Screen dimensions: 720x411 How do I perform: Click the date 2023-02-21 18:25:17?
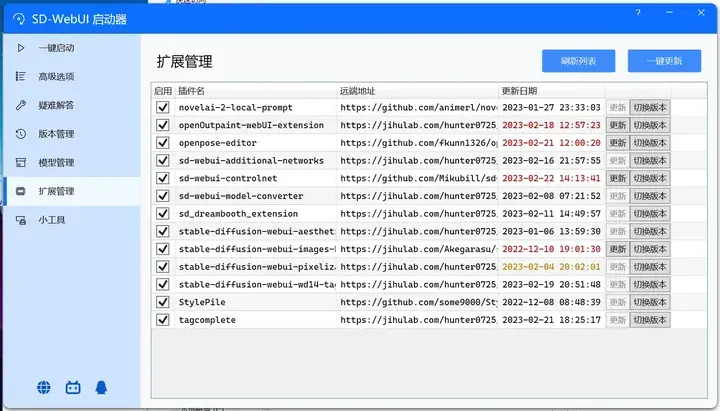[x=551, y=320]
